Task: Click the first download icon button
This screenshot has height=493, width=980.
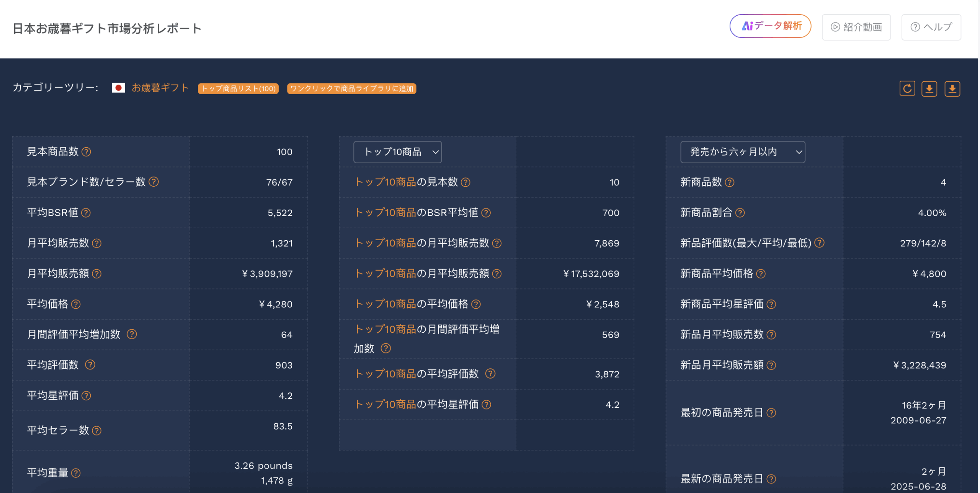Action: 929,89
